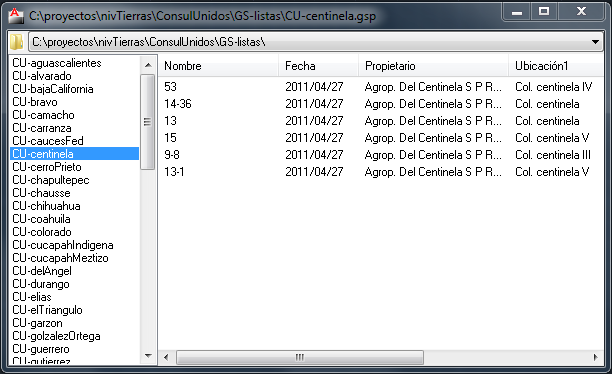Click the horizontal scrollbar thumb
The width and height of the screenshot is (612, 374).
[299, 357]
